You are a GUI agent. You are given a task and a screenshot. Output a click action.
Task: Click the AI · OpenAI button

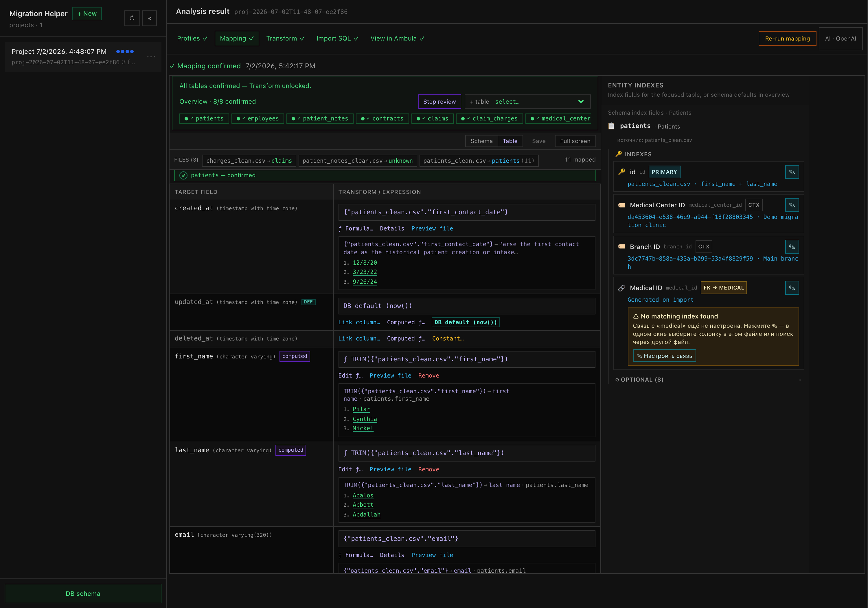click(x=841, y=39)
